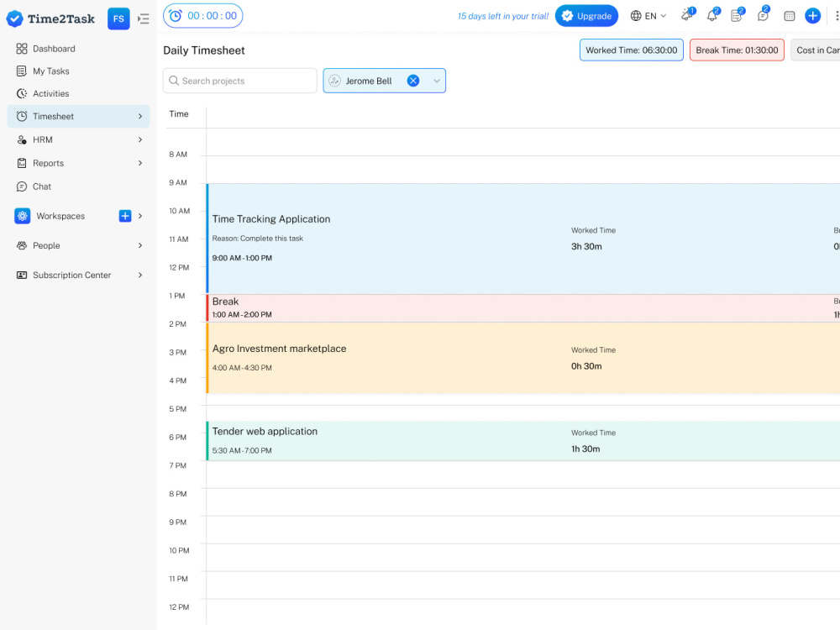This screenshot has height=630, width=840.
Task: Expand the Reports submenu chevron
Action: [x=140, y=164]
